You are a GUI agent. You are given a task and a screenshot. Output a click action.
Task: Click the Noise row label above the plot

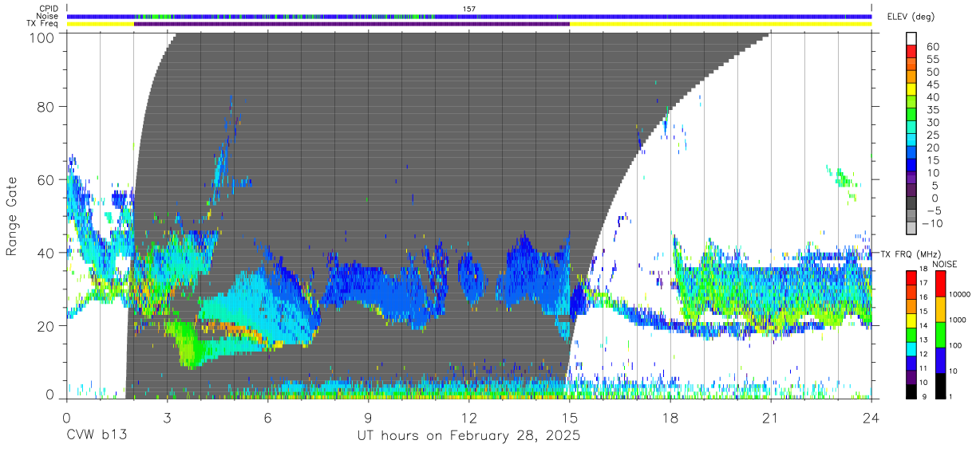pyautogui.click(x=49, y=16)
